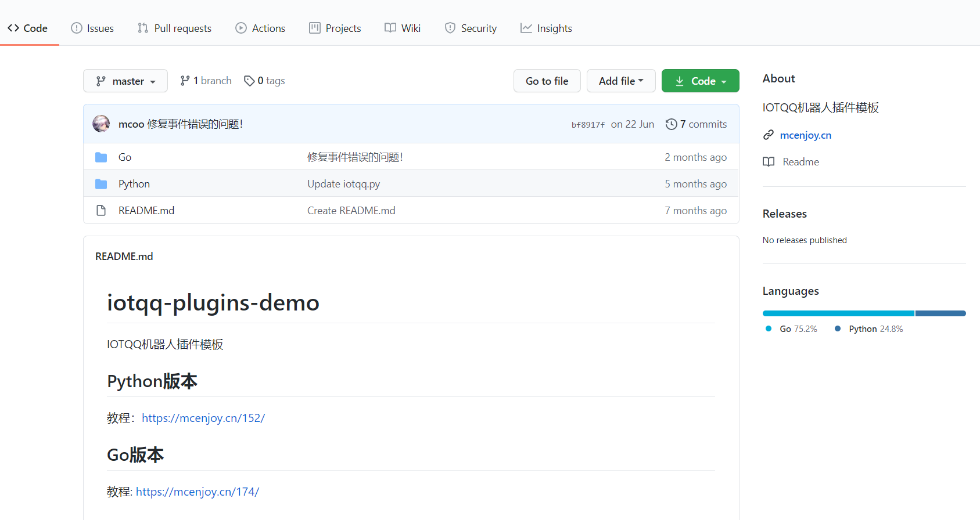Expand the master branch dropdown

tap(125, 81)
